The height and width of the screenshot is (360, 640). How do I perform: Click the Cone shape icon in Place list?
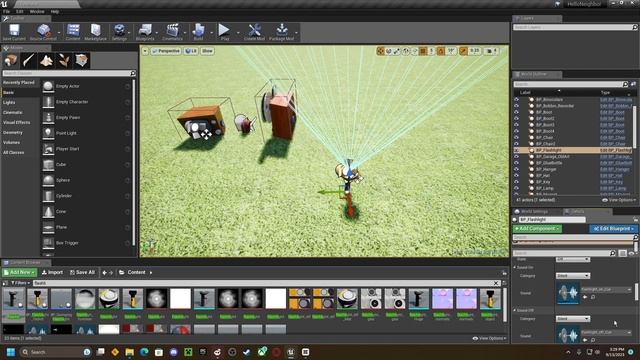pyautogui.click(x=48, y=211)
